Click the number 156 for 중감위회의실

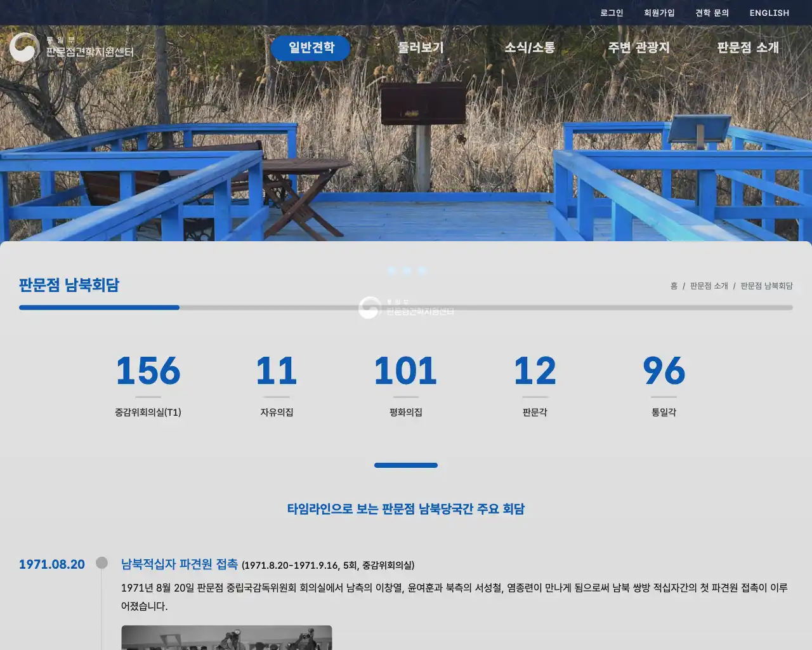148,371
